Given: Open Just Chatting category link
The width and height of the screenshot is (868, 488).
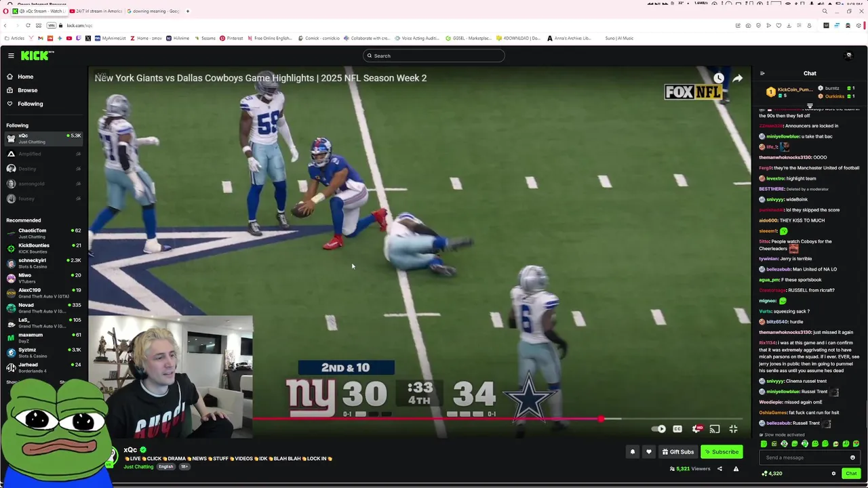Looking at the screenshot, I should pos(138,467).
